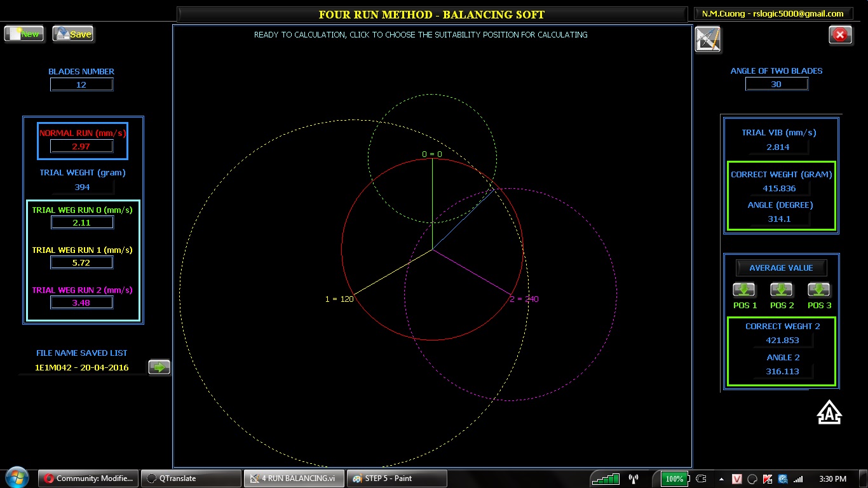Image resolution: width=868 pixels, height=488 pixels.
Task: Edit the Blades Number field
Action: point(81,85)
